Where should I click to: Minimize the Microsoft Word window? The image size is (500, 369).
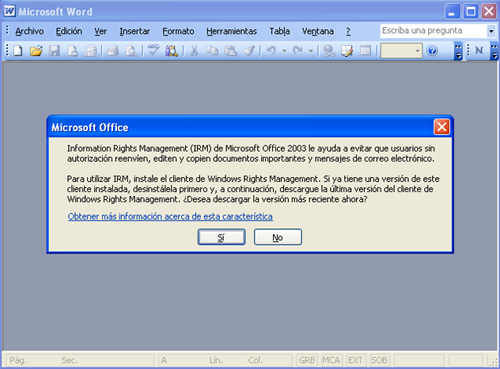pyautogui.click(x=452, y=11)
